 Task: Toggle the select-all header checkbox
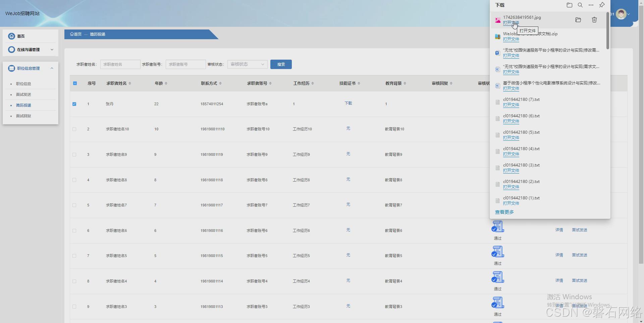[x=75, y=83]
